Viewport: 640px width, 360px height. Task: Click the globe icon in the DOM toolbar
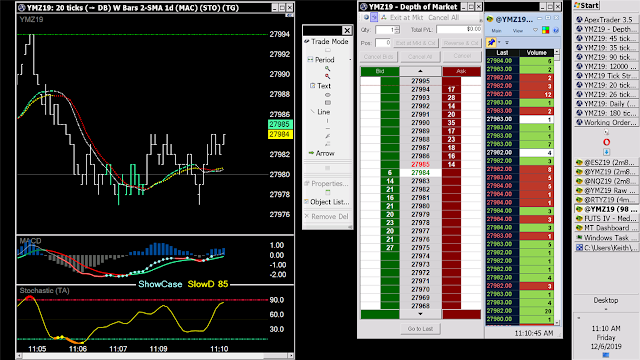pos(366,18)
